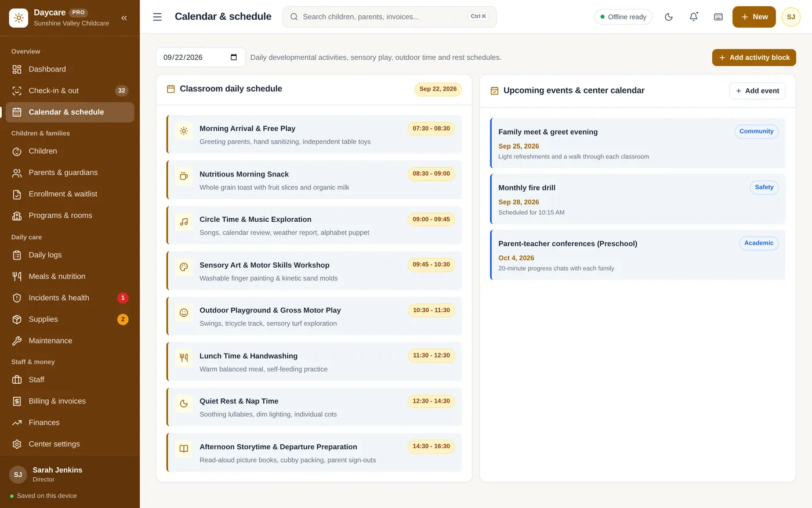Screen dimensions: 812x508
Task: Toggle dark mode moon icon
Action: (x=669, y=17)
